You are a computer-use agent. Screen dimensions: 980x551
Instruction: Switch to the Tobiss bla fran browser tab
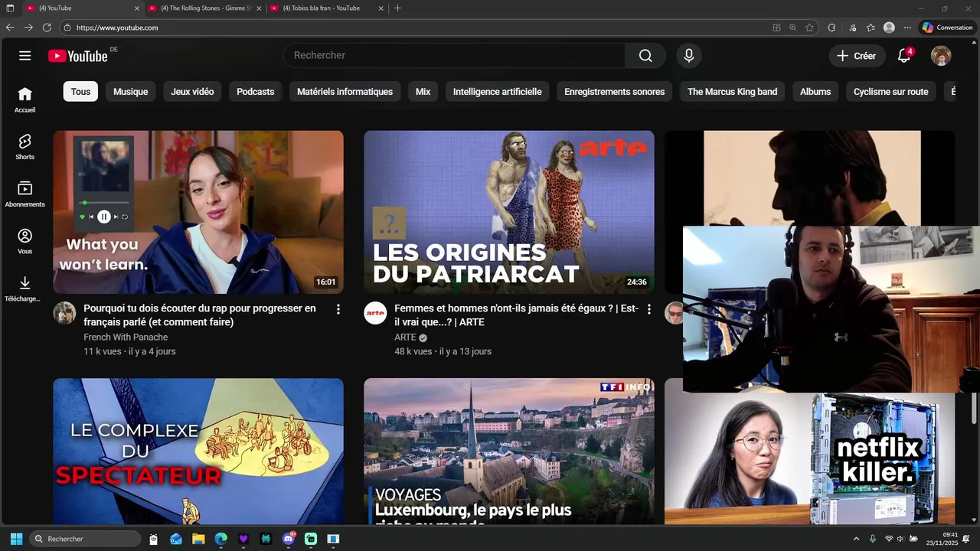(327, 8)
